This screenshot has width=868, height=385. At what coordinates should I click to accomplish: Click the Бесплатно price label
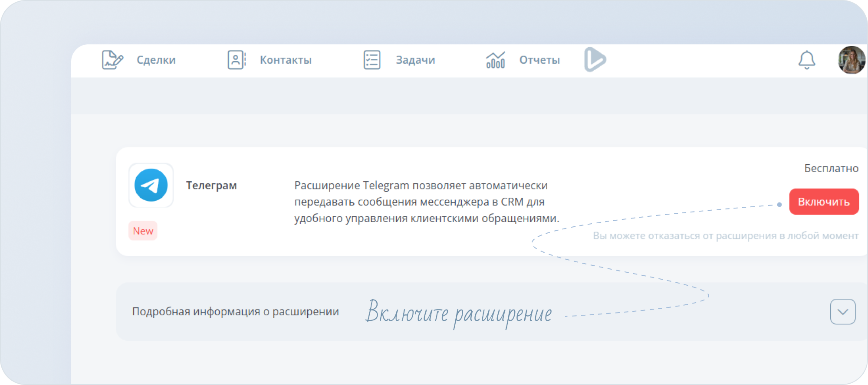point(831,168)
